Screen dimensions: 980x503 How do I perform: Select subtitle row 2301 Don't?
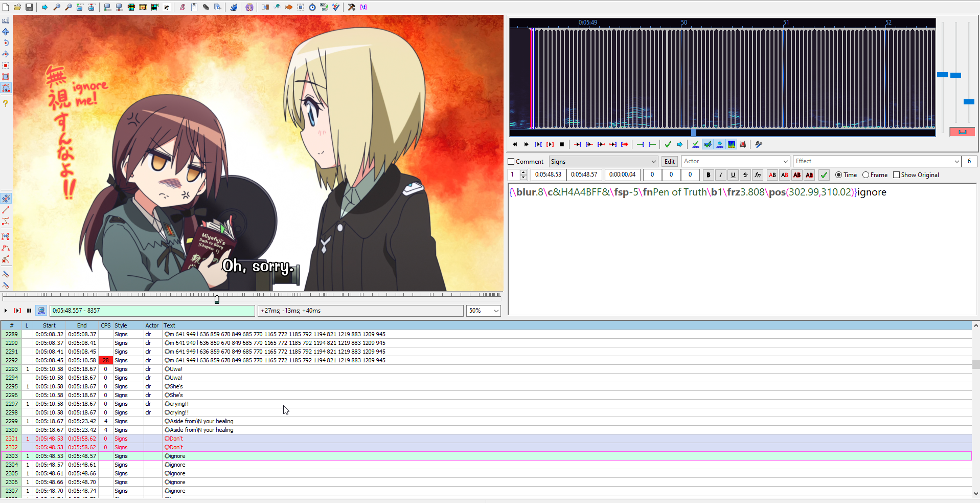point(486,439)
